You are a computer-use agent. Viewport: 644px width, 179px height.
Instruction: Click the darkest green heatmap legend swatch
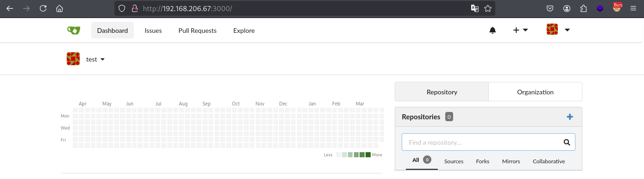coord(368,155)
